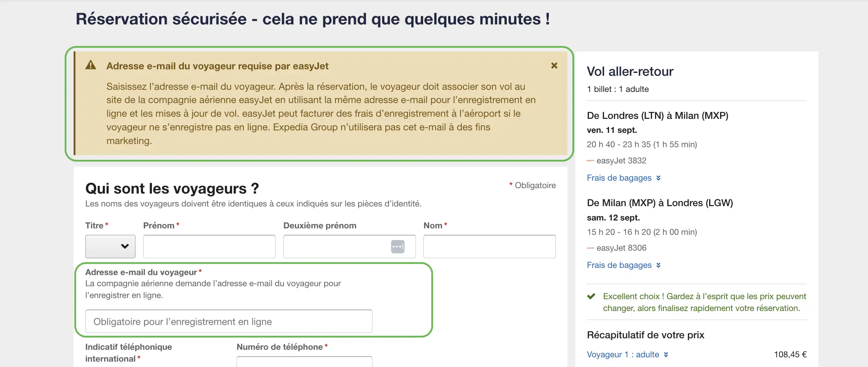This screenshot has height=367, width=868.
Task: Click the traveler email address field
Action: 229,321
